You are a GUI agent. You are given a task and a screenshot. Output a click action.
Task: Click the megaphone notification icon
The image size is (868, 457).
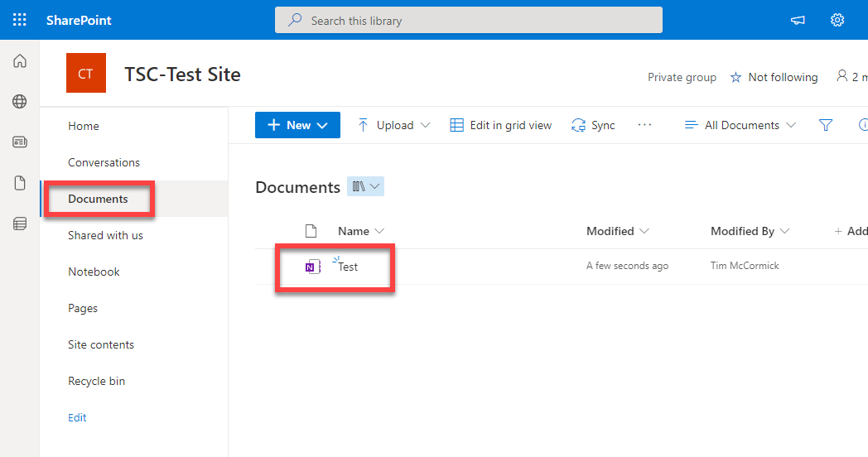[798, 20]
